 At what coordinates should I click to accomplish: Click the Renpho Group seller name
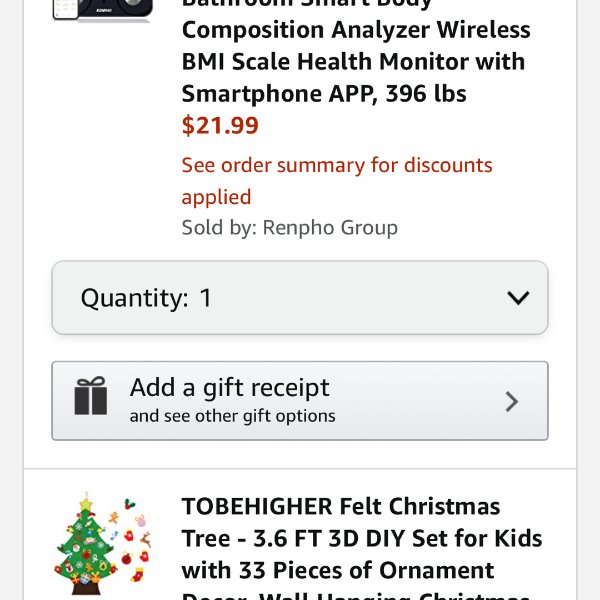click(330, 228)
